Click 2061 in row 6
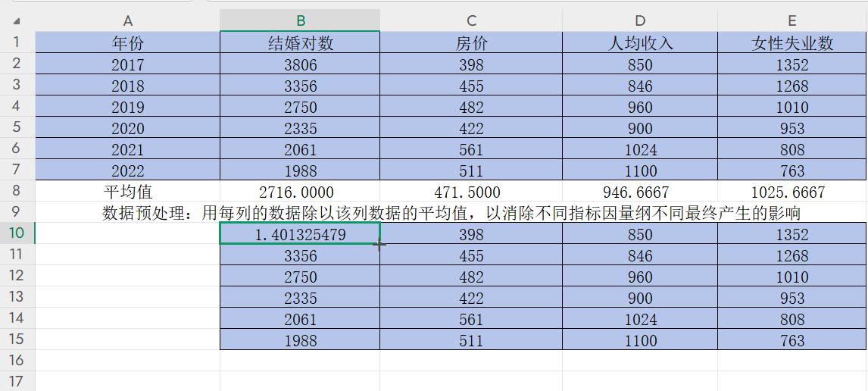Screen dimensions: 868x391 coord(300,149)
